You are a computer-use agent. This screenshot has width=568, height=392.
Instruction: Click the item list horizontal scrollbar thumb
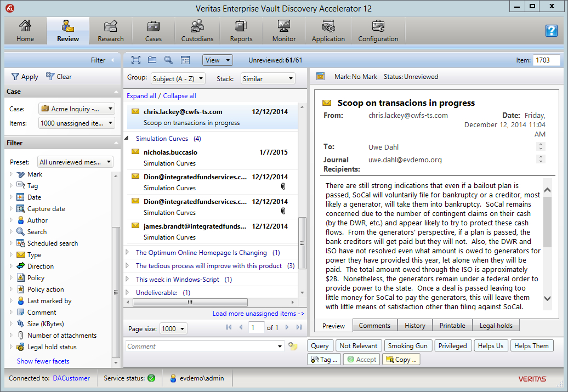click(190, 302)
